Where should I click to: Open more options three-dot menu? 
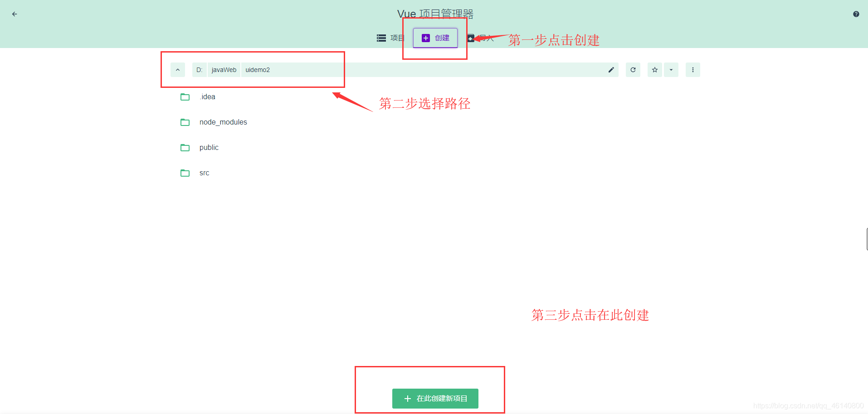[693, 70]
